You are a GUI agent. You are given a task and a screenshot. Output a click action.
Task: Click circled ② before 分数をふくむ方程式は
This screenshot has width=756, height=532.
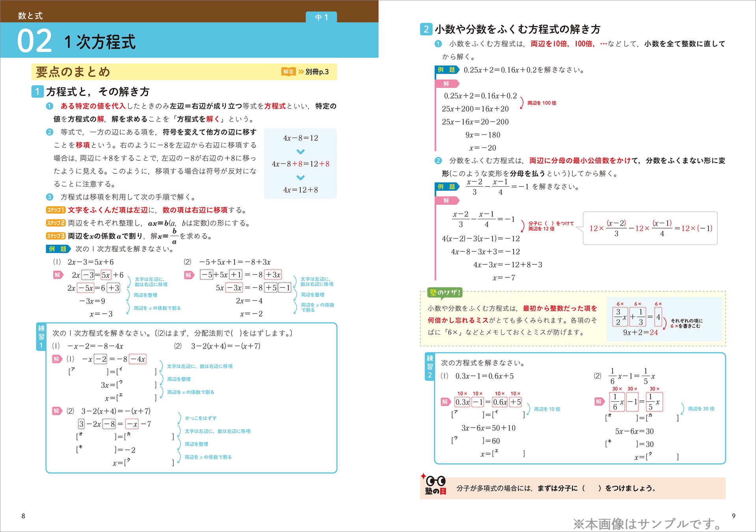438,160
